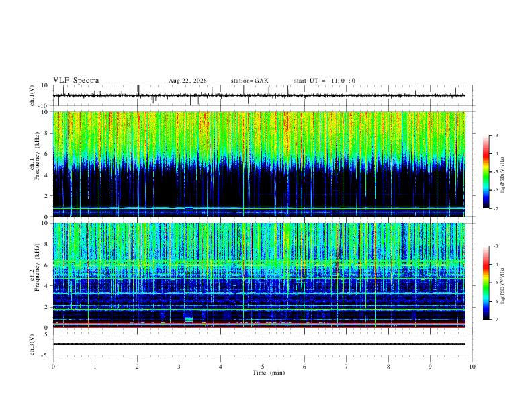
Task: Click the start UT 11:0:0 label
Action: (324, 81)
